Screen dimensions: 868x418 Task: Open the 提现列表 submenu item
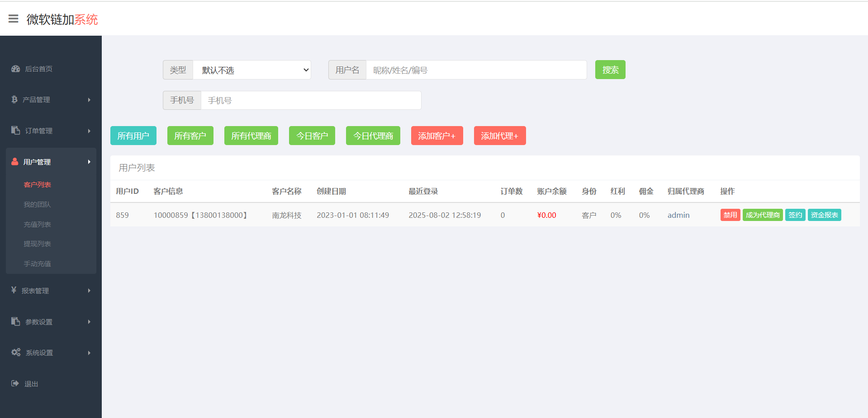pos(37,244)
